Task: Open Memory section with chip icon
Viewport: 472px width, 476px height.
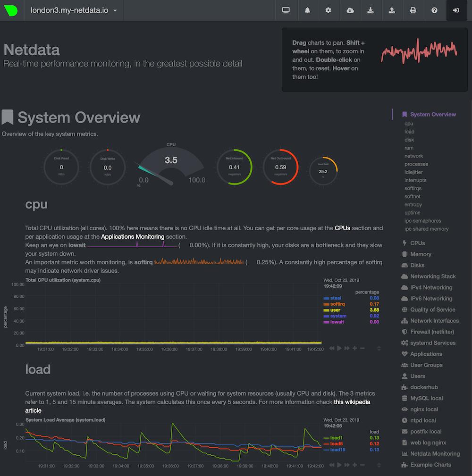Action: [x=404, y=254]
